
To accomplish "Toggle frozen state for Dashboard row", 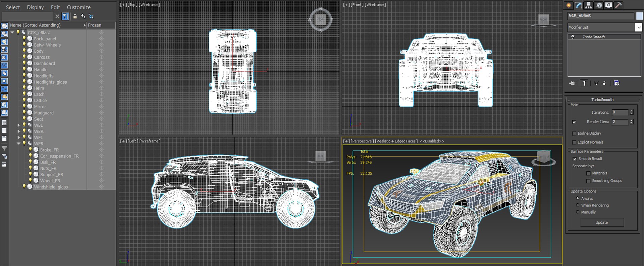I will (101, 63).
